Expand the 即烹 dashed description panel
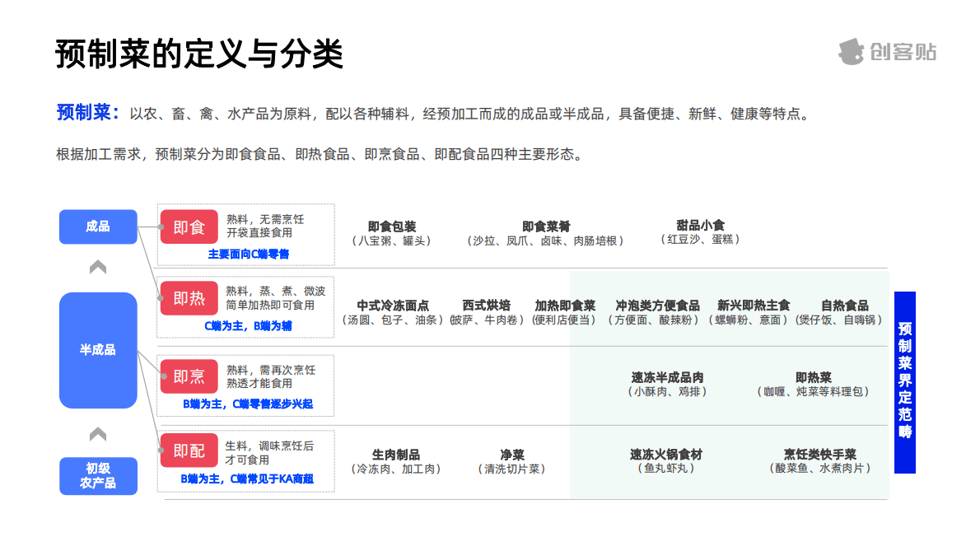 [246, 385]
